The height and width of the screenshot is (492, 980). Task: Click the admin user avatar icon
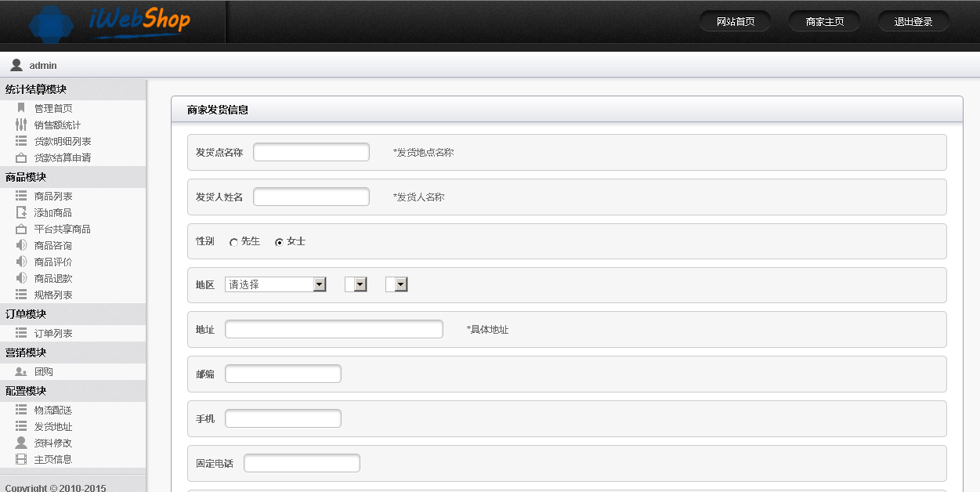pyautogui.click(x=16, y=65)
